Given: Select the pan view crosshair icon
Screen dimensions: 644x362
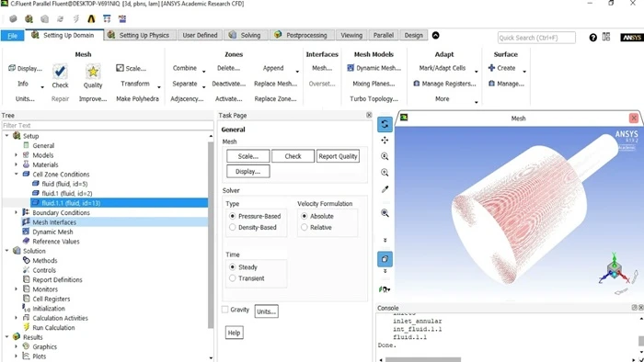Looking at the screenshot, I should (385, 141).
